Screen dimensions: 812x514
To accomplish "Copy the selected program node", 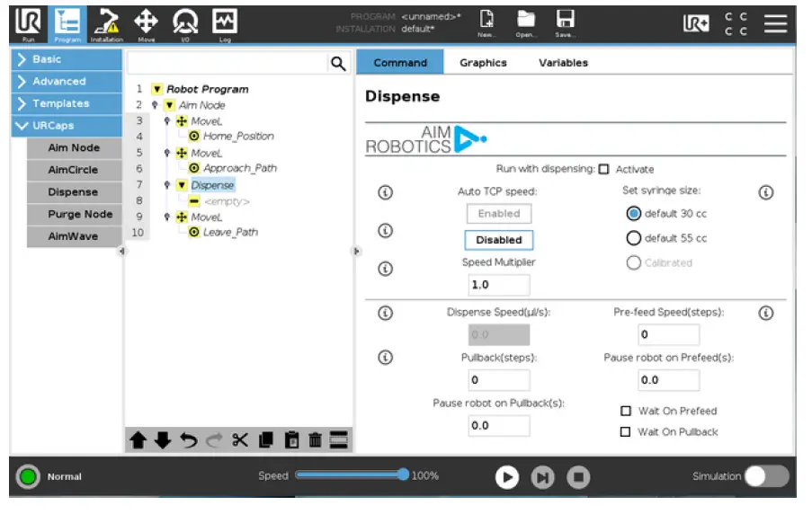I will point(265,440).
